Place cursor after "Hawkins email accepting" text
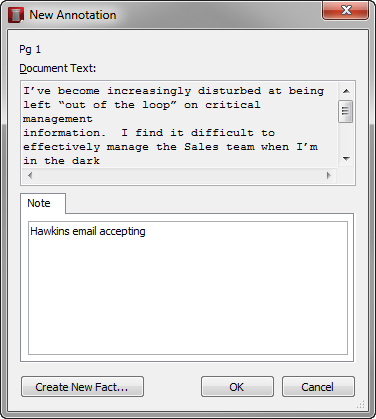 (146, 231)
